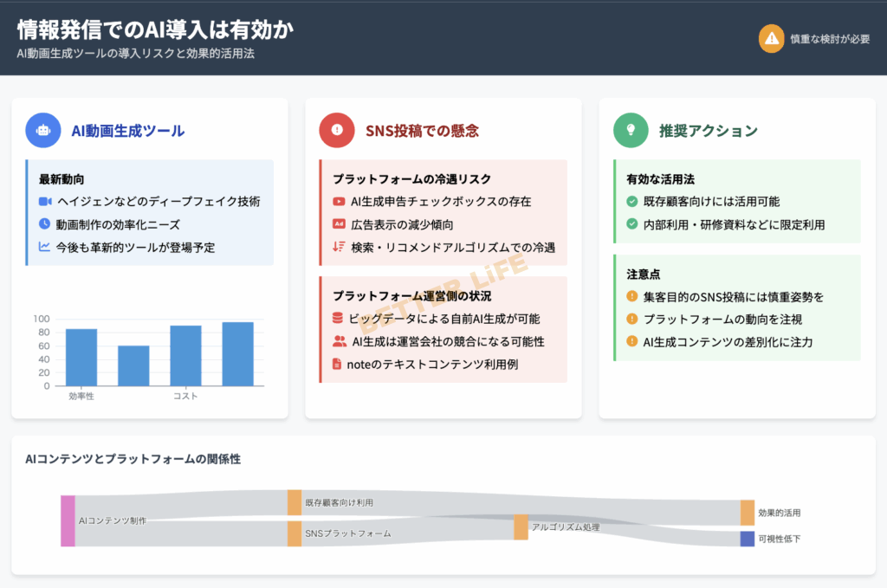Click the people icon beside AI生成は運営会社

(339, 341)
